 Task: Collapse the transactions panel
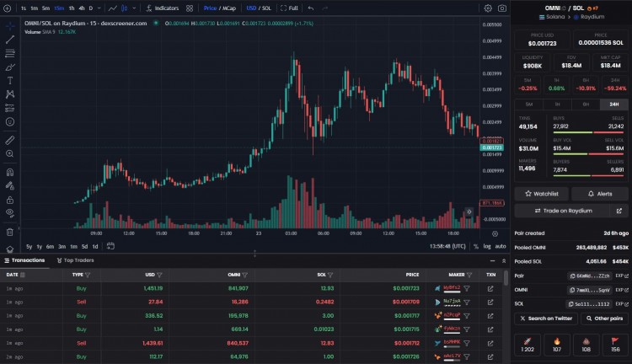[493, 260]
